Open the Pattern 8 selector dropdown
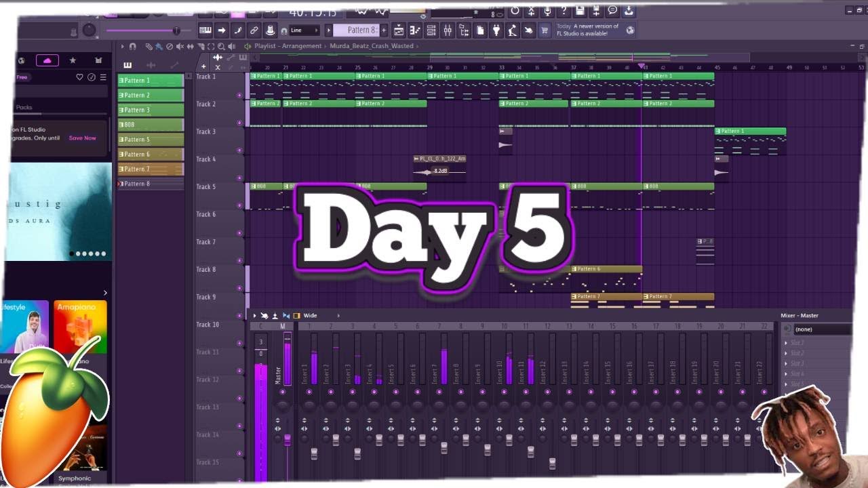Screen dimensions: 868x488 click(356, 30)
